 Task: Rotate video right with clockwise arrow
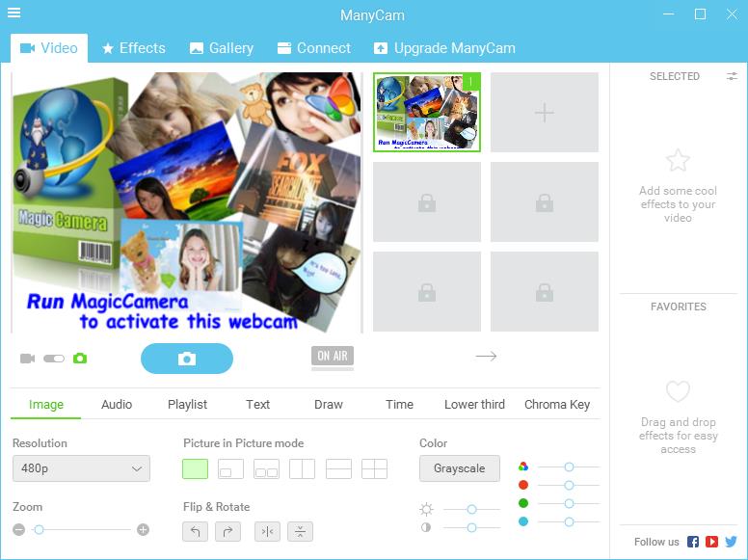[x=229, y=531]
